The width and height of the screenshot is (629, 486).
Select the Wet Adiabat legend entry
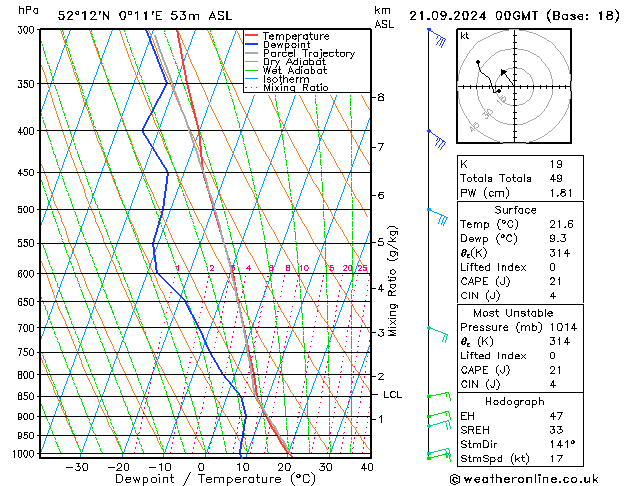[286, 71]
